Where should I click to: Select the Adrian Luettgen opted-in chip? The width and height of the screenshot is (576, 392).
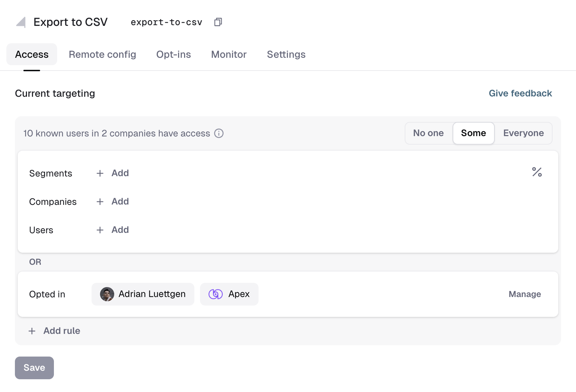coord(143,294)
